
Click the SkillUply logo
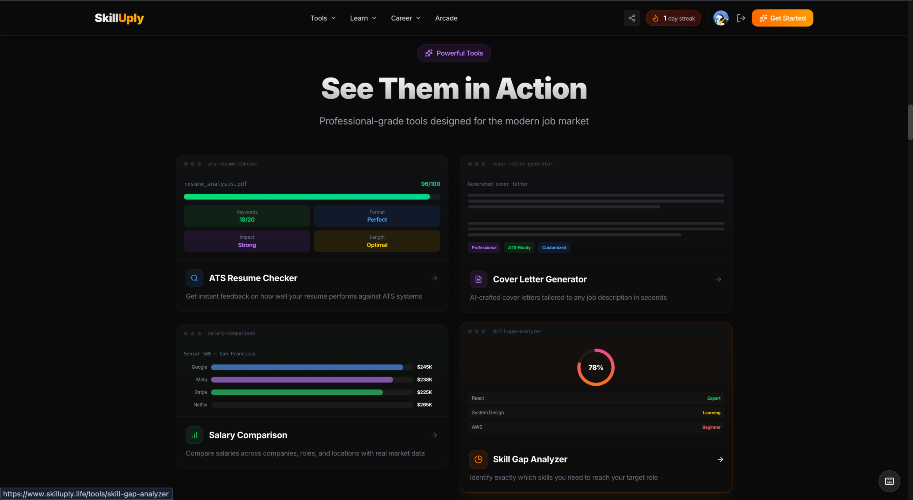click(x=119, y=18)
